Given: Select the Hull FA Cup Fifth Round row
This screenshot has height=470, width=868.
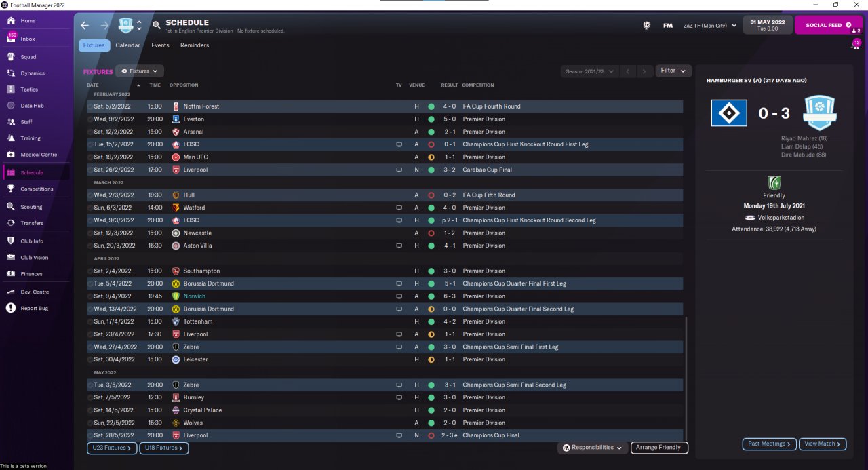Looking at the screenshot, I should 384,195.
